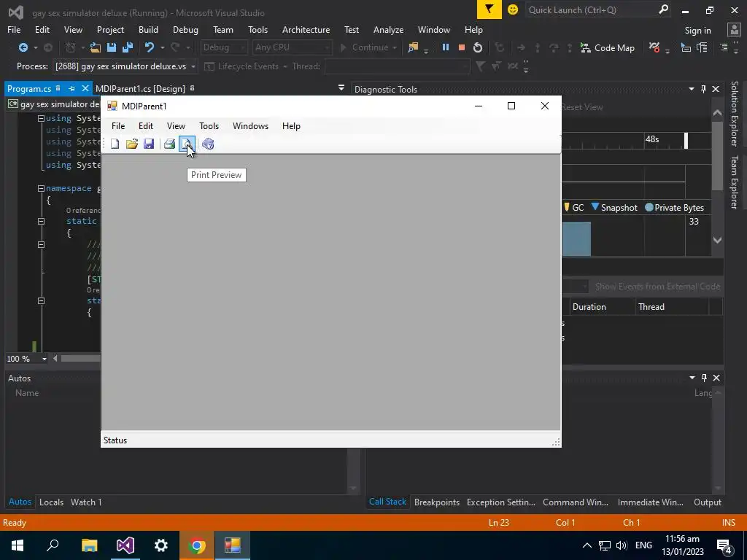Screen dimensions: 747x560
Task: Pause debugging with the Break All button
Action: click(x=446, y=47)
